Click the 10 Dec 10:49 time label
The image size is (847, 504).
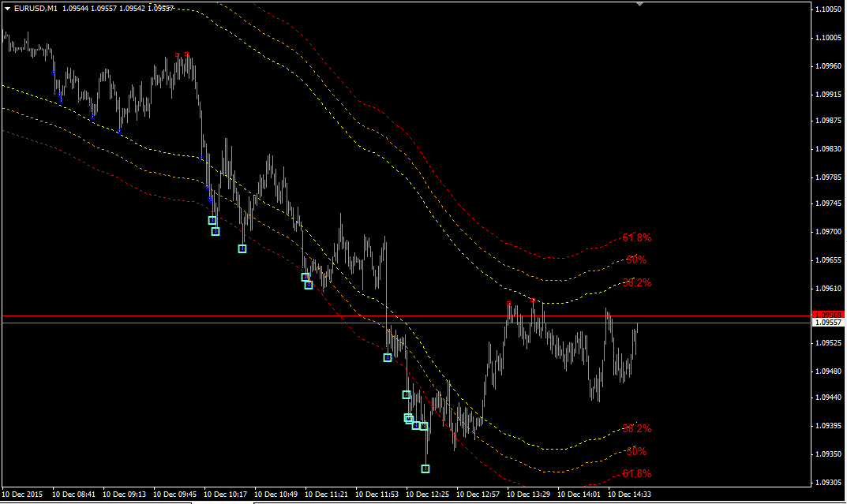pyautogui.click(x=276, y=495)
